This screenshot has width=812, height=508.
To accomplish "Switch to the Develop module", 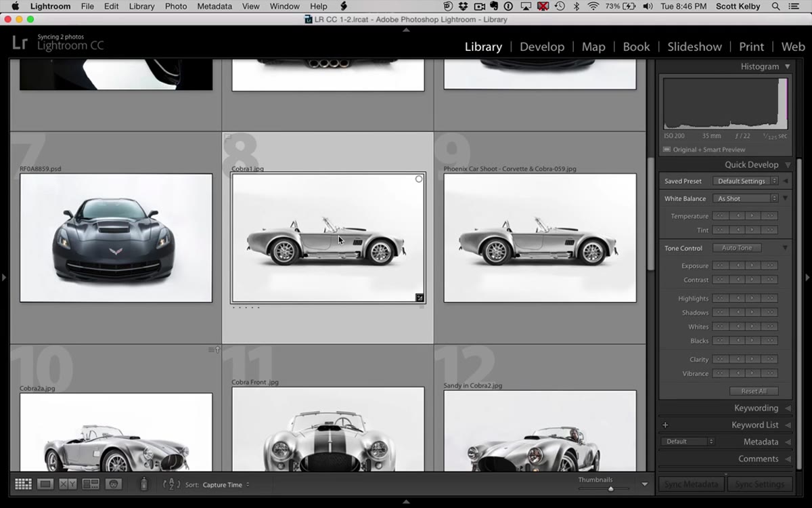I will point(542,47).
